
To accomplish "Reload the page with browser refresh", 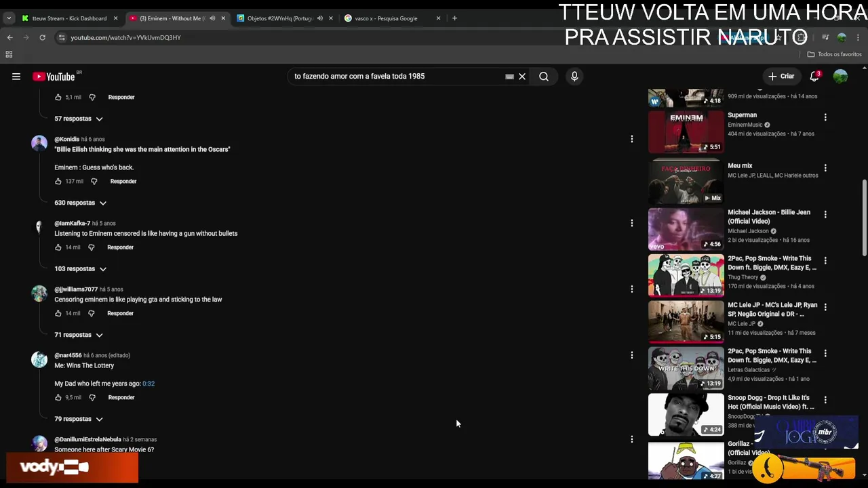I will tap(42, 37).
